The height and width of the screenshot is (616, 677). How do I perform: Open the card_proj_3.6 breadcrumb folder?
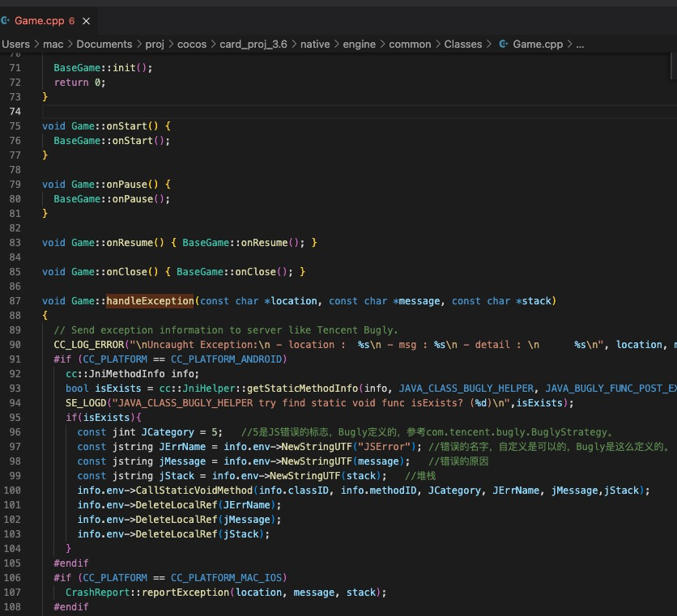[x=253, y=44]
